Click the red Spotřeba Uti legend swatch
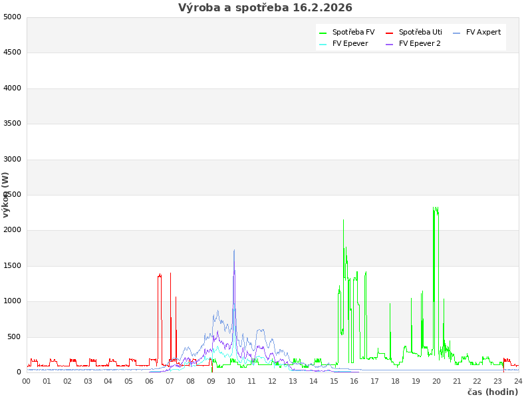The image size is (532, 399). (389, 33)
